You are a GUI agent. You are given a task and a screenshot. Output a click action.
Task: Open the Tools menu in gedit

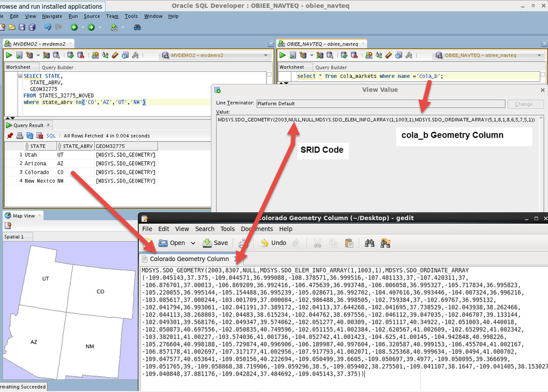227,229
